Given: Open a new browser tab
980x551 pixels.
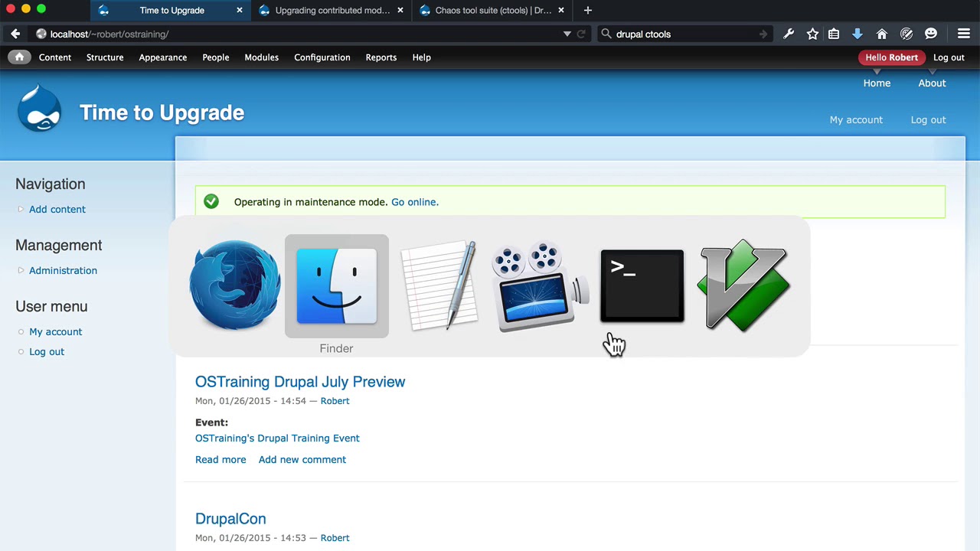Looking at the screenshot, I should [x=588, y=11].
